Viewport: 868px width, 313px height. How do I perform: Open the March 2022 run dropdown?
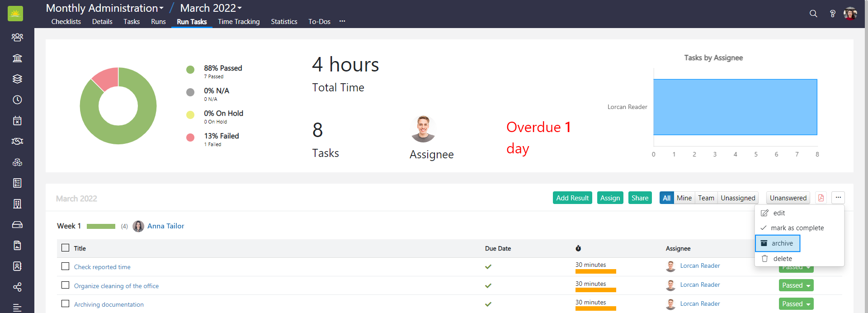pos(211,8)
